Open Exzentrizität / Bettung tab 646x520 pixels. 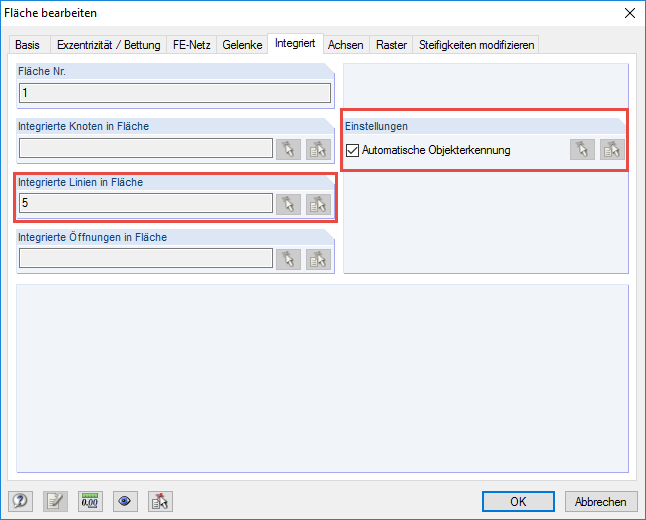pyautogui.click(x=108, y=45)
